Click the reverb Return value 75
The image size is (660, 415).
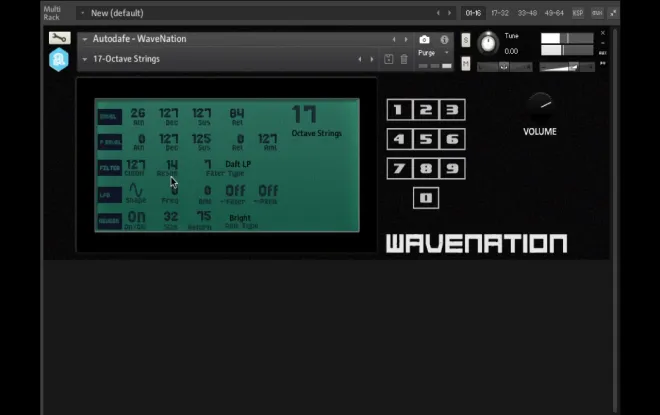[204, 216]
